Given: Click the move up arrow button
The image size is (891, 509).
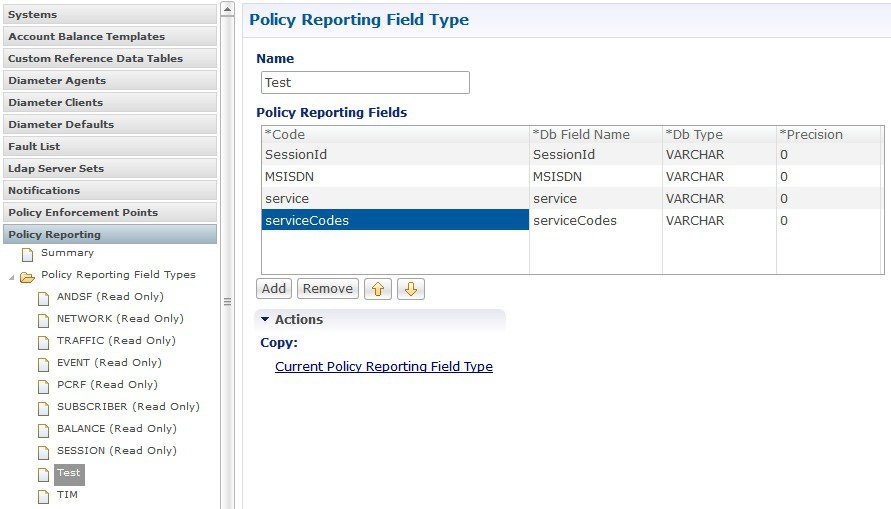Looking at the screenshot, I should (378, 289).
